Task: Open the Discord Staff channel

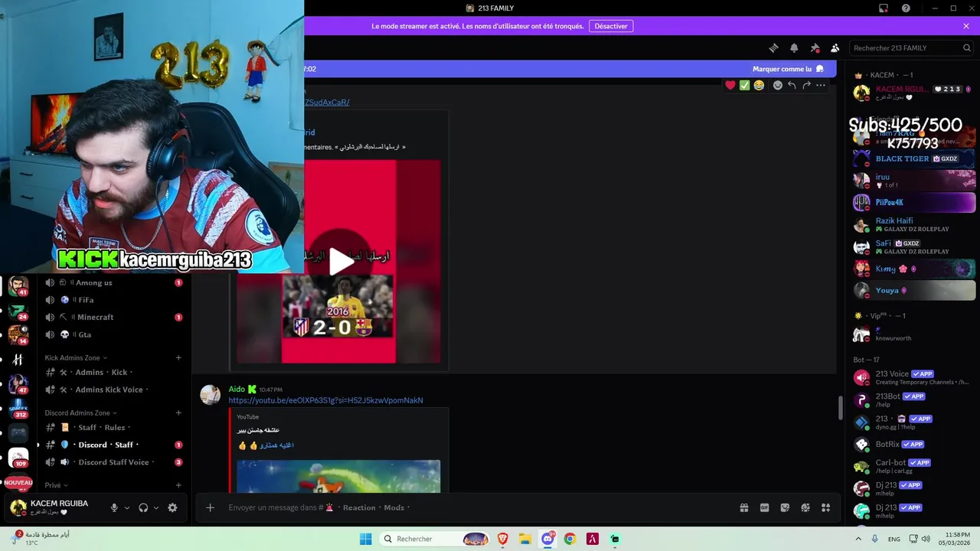Action: click(113, 445)
